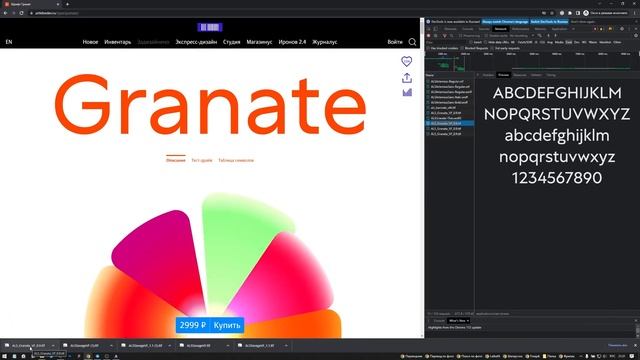This screenshot has height=360, width=640.
Task: Toggle the Disable cache checkbox
Action: tap(486, 36)
